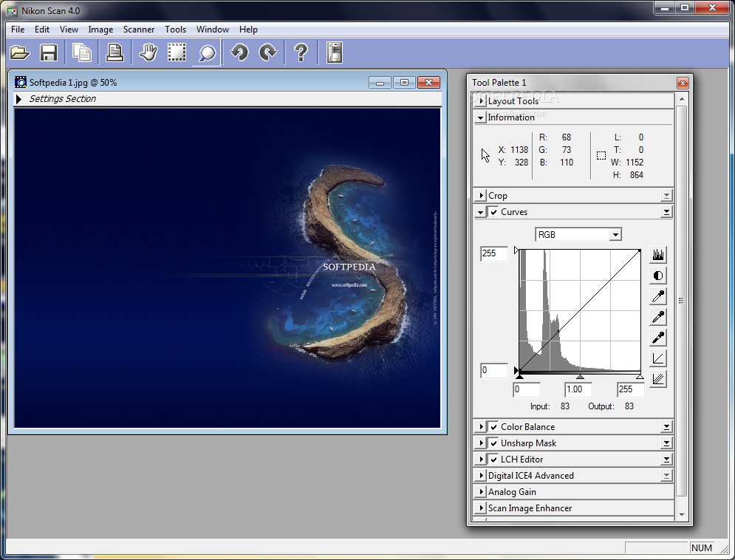Expand the Analog Gain section
735x560 pixels.
tap(481, 492)
